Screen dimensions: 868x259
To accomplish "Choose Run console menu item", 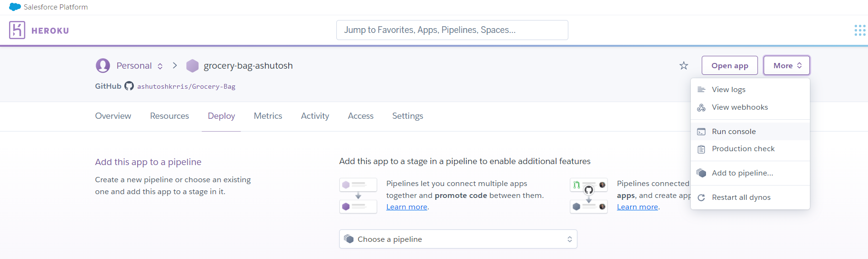I will [734, 132].
